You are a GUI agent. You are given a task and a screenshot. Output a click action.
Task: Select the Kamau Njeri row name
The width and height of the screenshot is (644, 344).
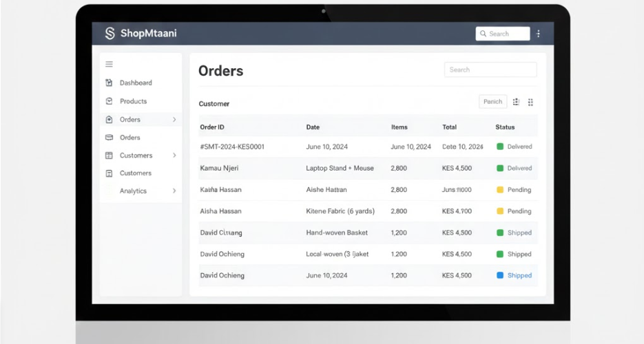(219, 168)
